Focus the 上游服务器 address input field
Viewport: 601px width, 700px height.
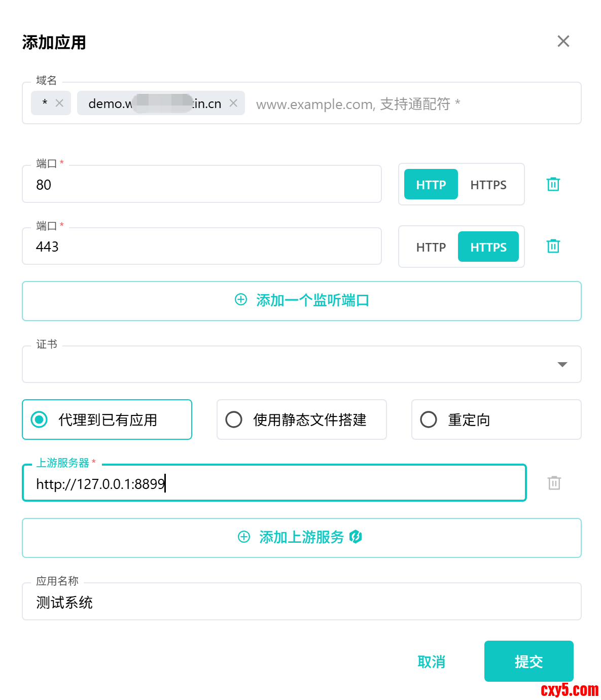tap(304, 483)
